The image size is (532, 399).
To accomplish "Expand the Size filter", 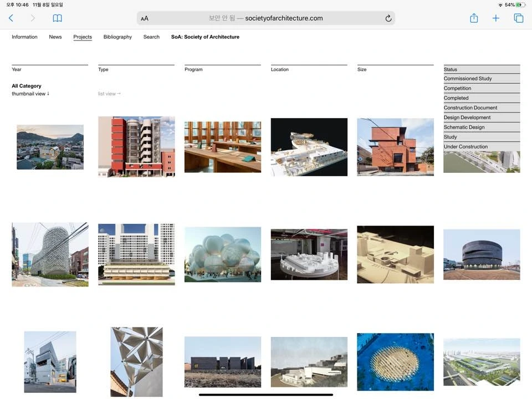I will coord(395,69).
